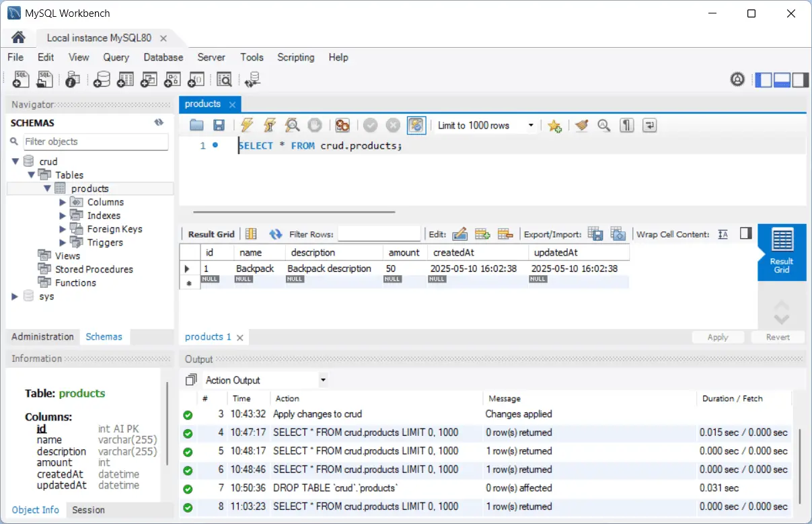The width and height of the screenshot is (812, 524).
Task: Create a new SQL tab for queries
Action: (x=21, y=79)
